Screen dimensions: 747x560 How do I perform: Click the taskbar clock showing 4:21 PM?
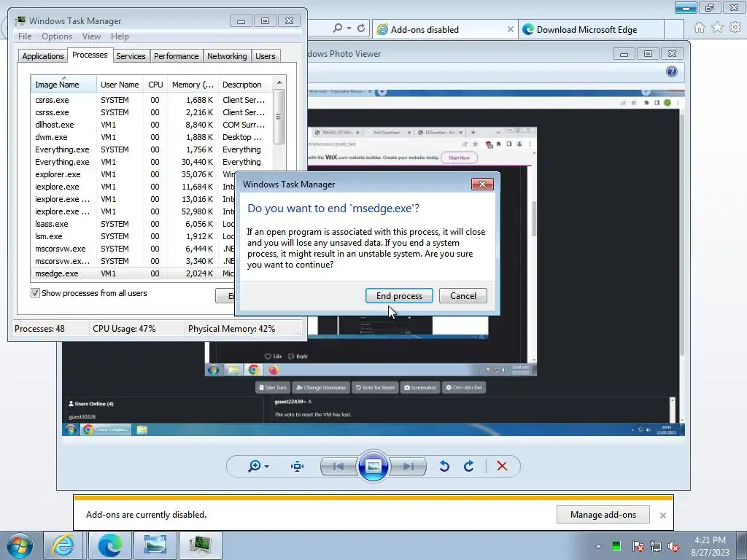click(x=711, y=546)
